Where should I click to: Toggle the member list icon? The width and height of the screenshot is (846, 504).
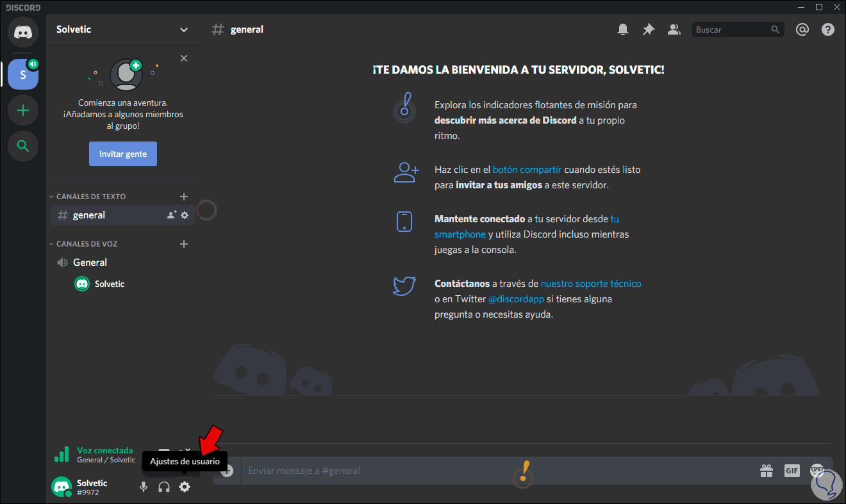click(x=674, y=29)
